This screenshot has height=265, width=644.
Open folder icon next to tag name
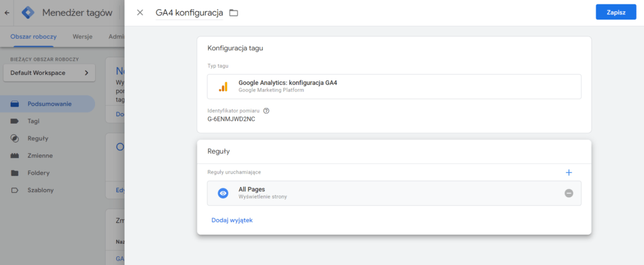234,13
